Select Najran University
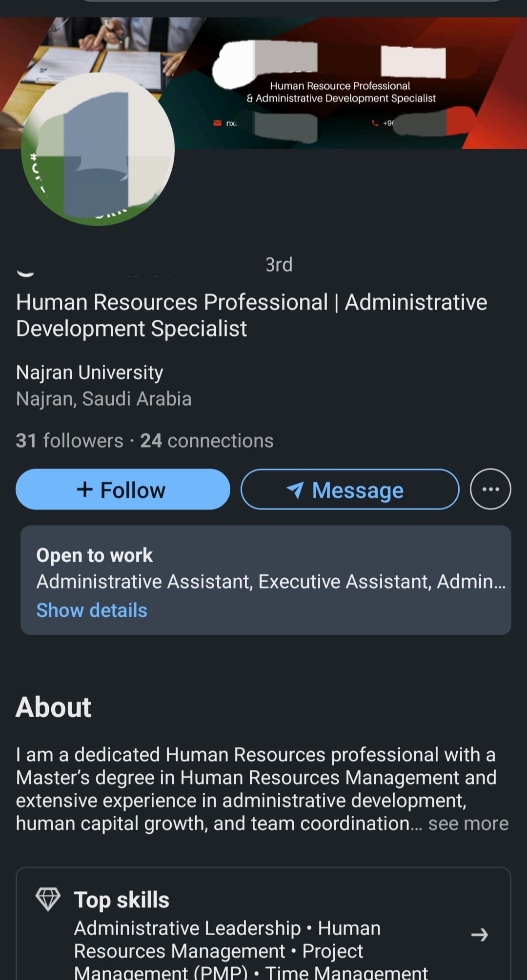 click(90, 372)
